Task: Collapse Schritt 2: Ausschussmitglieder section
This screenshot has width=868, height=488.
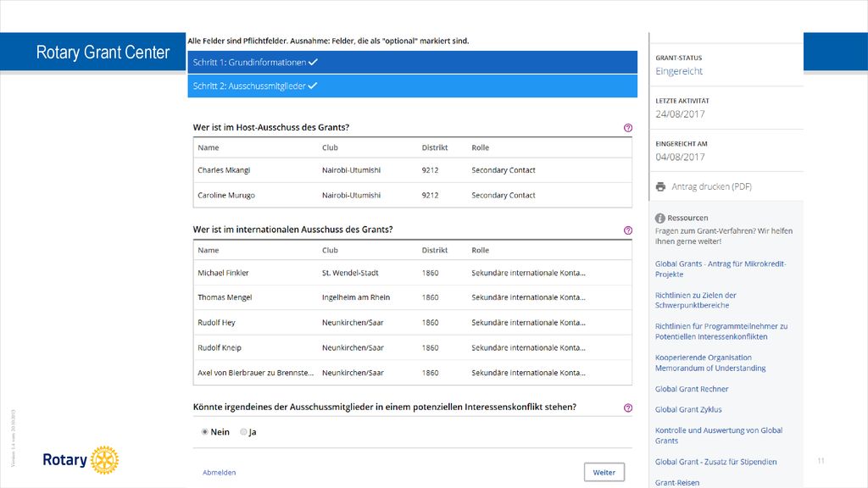Action: [x=413, y=86]
